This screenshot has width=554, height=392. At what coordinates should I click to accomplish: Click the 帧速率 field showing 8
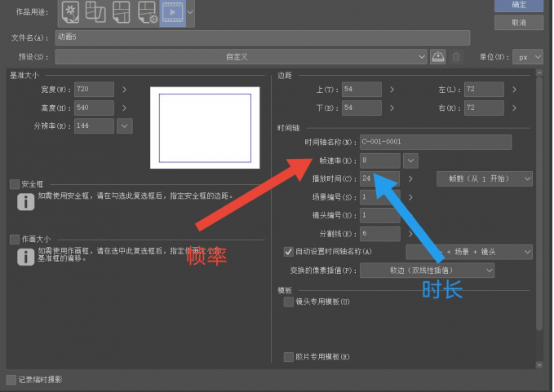click(380, 161)
